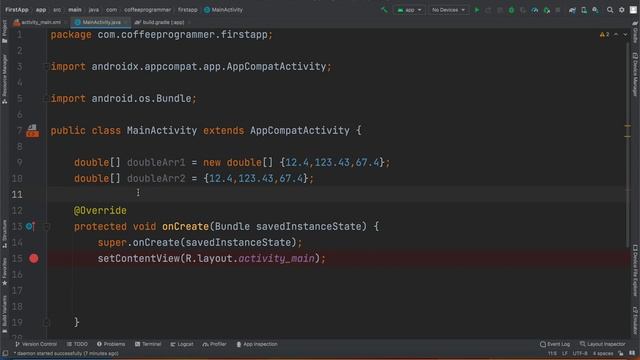
Task: Open the Problems tool window
Action: tap(111, 344)
